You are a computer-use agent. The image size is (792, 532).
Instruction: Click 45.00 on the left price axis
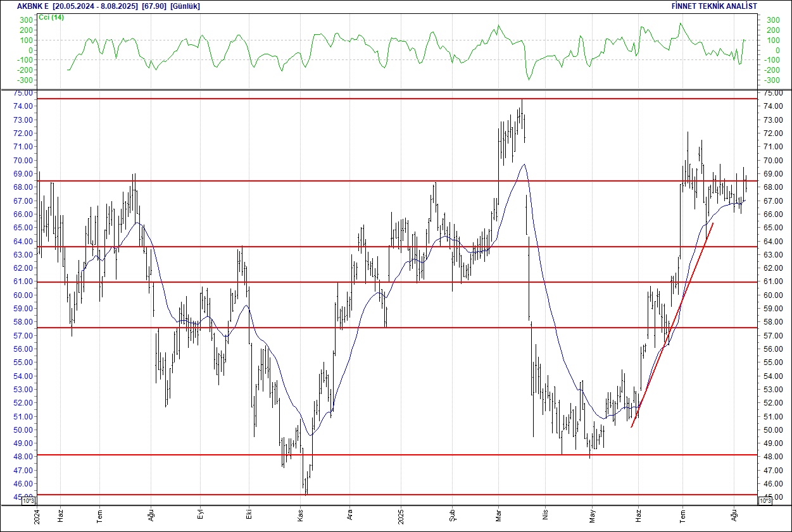click(23, 497)
